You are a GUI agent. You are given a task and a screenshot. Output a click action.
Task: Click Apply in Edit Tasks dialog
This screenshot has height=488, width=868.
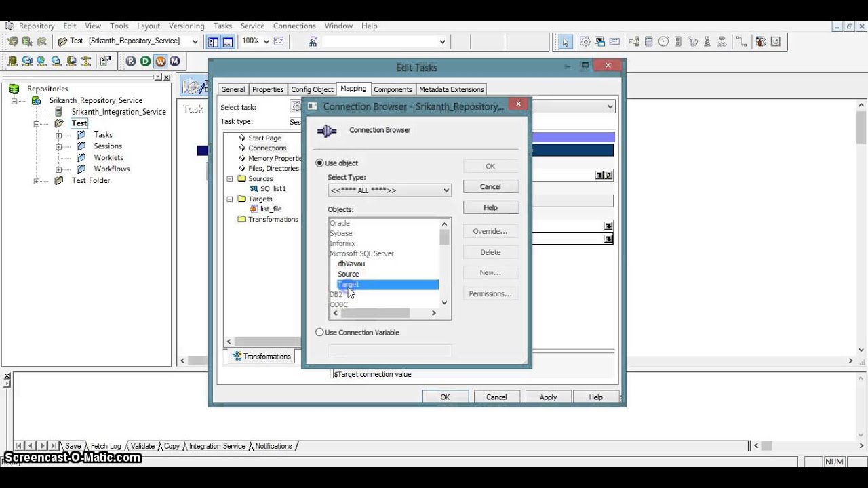548,397
